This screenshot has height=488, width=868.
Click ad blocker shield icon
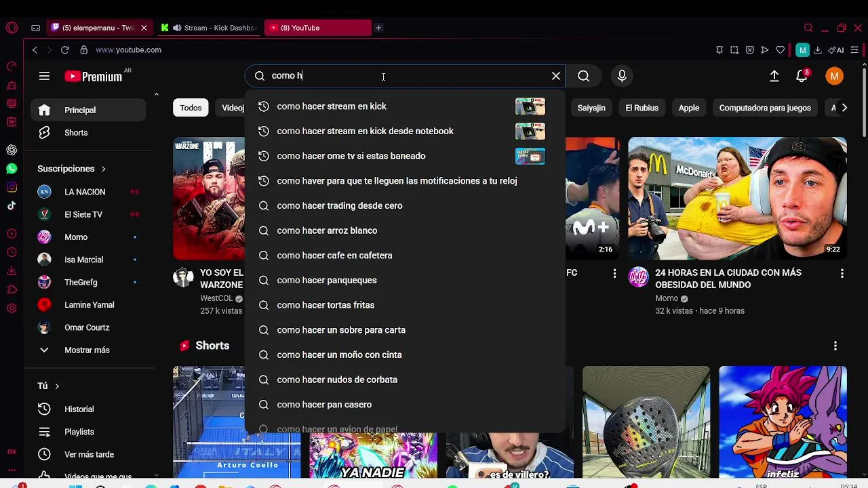749,49
